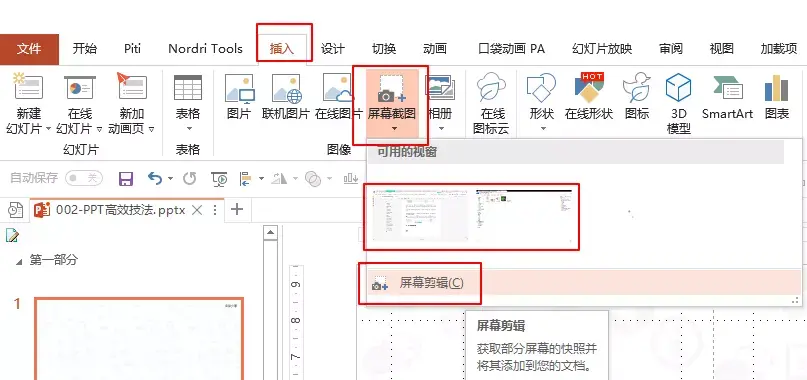Image resolution: width=807 pixels, height=380 pixels.
Task: Open the 表格 table icon
Action: pyautogui.click(x=188, y=88)
